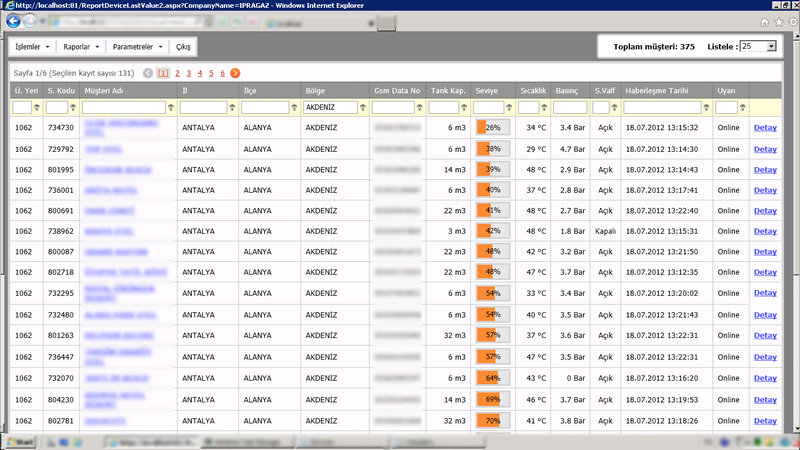The width and height of the screenshot is (800, 450).
Task: Click the filter icon next to Bölge field
Action: click(x=362, y=107)
